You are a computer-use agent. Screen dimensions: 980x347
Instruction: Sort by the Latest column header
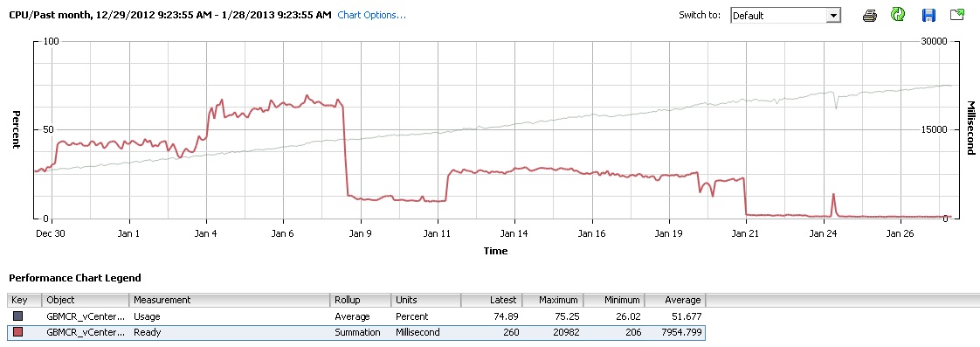[x=491, y=300]
